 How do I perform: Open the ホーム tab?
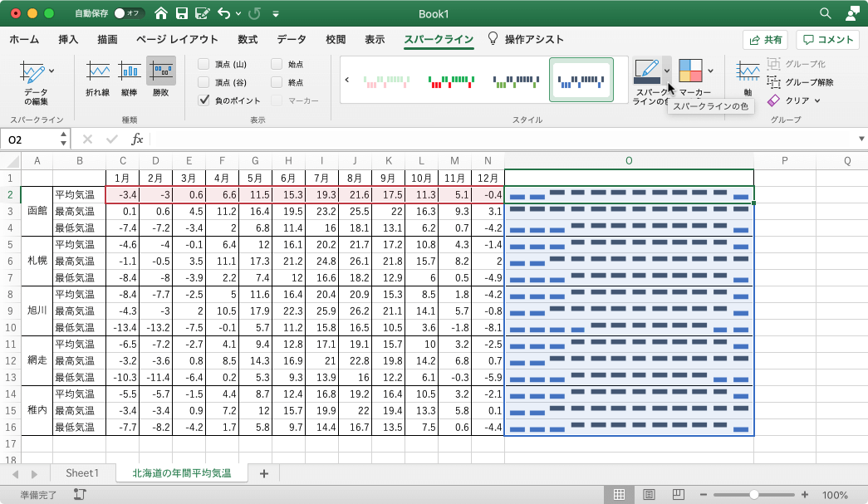coord(24,39)
